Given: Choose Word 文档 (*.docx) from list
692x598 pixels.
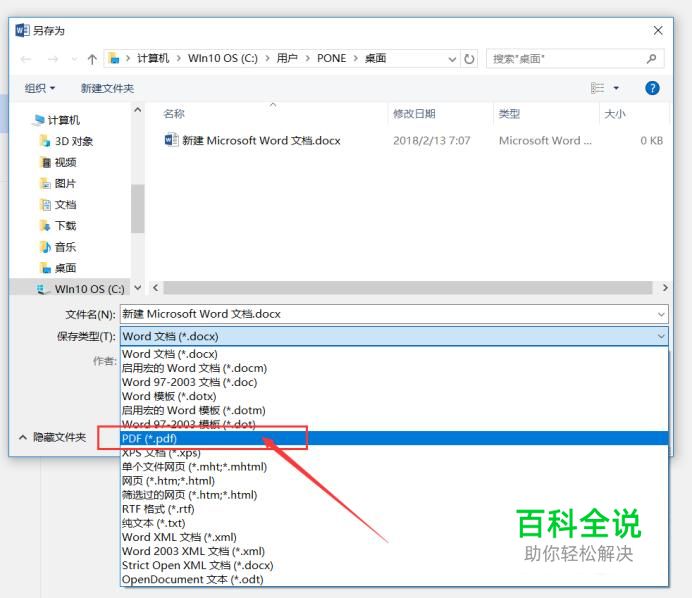Looking at the screenshot, I should 394,354.
